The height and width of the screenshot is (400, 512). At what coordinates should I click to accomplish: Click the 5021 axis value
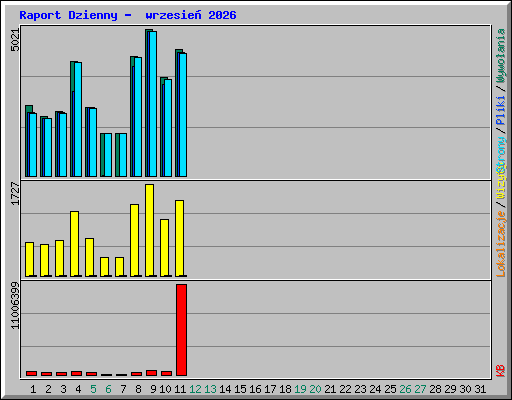click(15, 40)
